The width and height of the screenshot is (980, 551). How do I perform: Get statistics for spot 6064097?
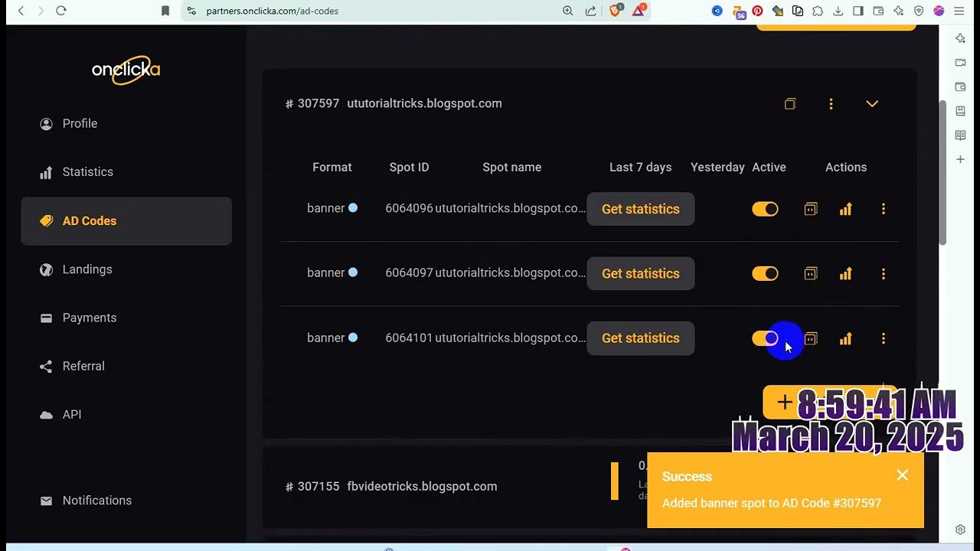pos(641,273)
